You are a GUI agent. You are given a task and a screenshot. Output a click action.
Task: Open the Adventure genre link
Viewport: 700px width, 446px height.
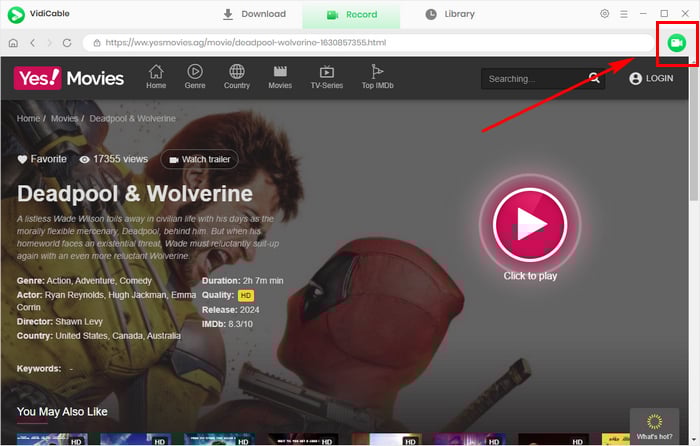pyautogui.click(x=95, y=281)
